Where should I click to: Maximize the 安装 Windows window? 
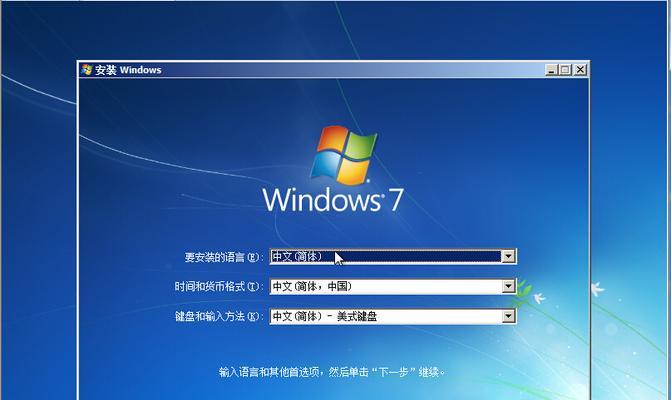coord(565,70)
